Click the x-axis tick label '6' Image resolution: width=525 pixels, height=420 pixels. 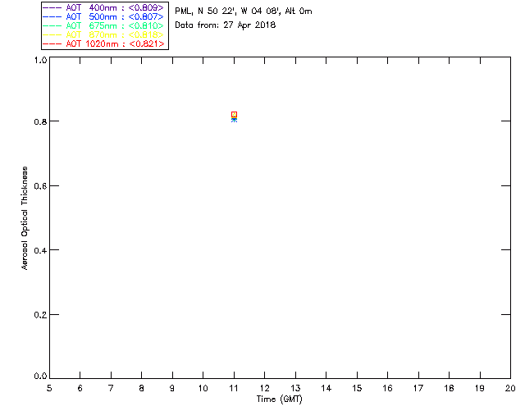[80, 388]
